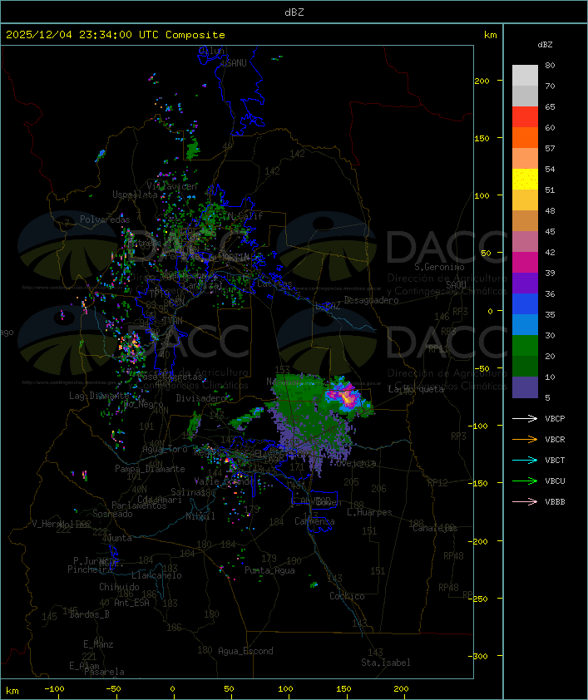Click the legend value 80 label

coord(550,65)
